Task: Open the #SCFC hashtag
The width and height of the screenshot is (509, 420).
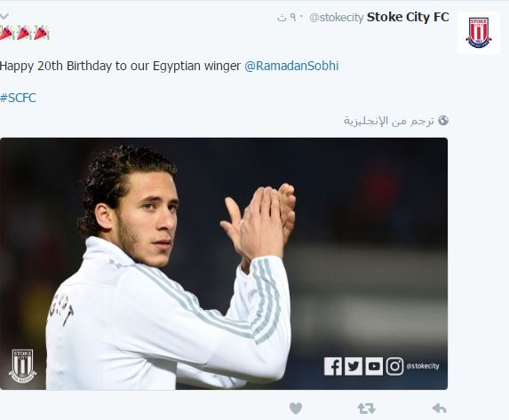Action: [x=18, y=98]
